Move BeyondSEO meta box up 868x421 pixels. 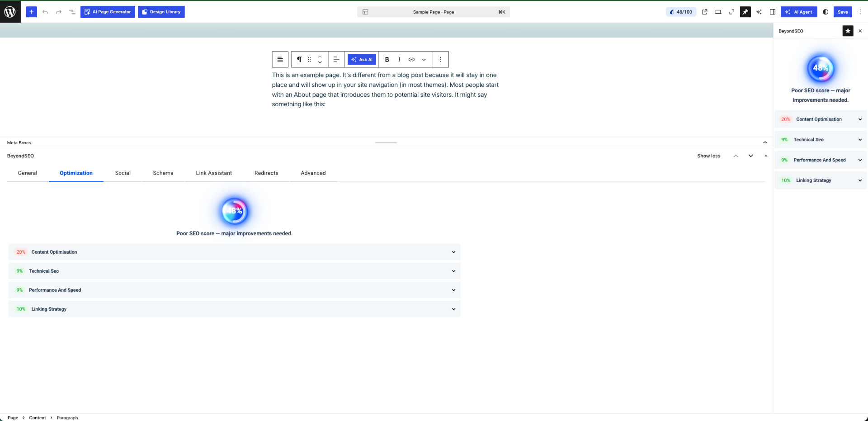(736, 156)
